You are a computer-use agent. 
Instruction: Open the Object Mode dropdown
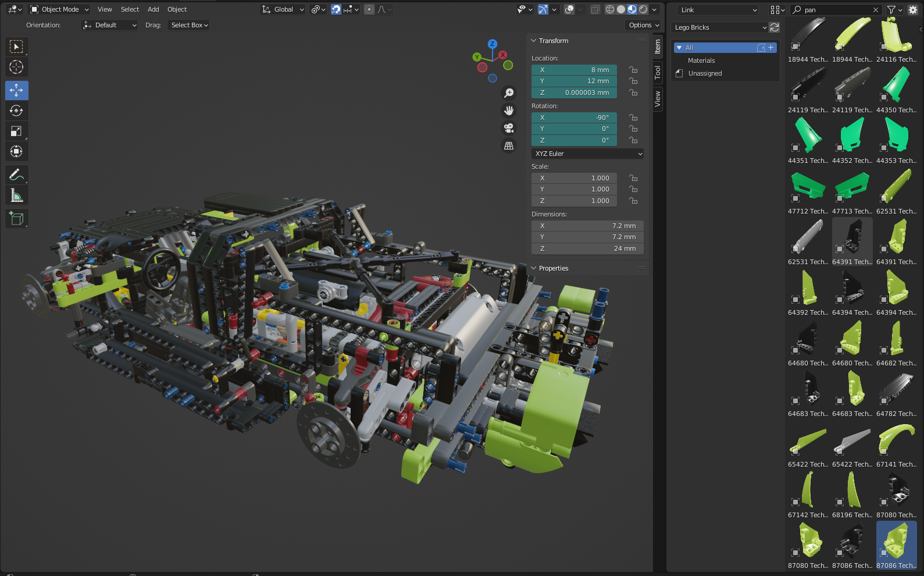pos(59,9)
